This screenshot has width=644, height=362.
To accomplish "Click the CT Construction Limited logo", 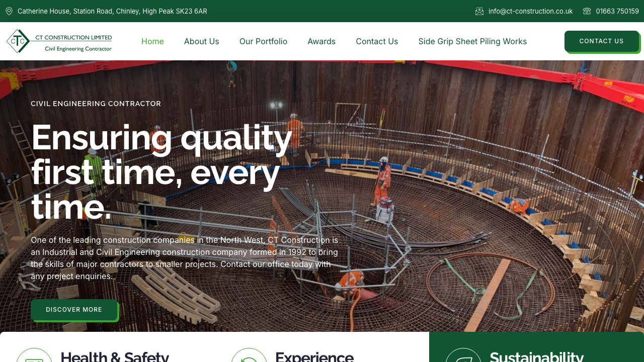I will pos(58,41).
